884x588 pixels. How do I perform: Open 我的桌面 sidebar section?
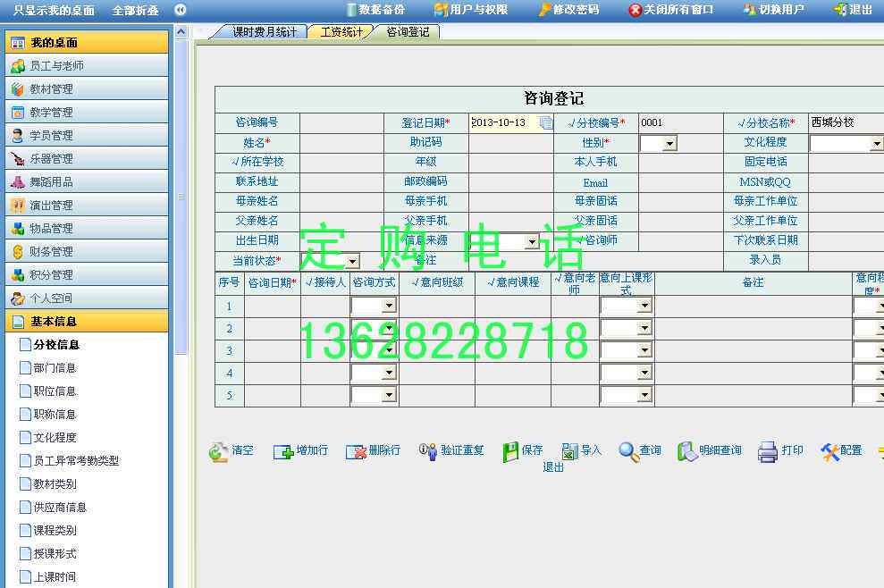click(x=87, y=42)
